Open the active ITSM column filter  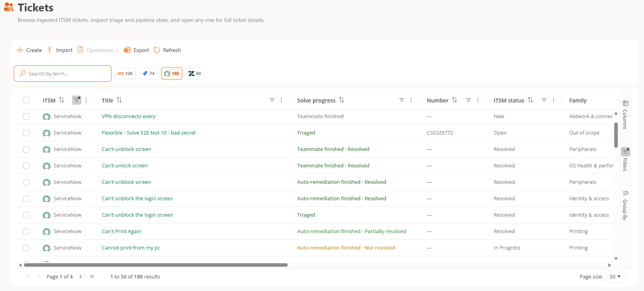[x=77, y=100]
